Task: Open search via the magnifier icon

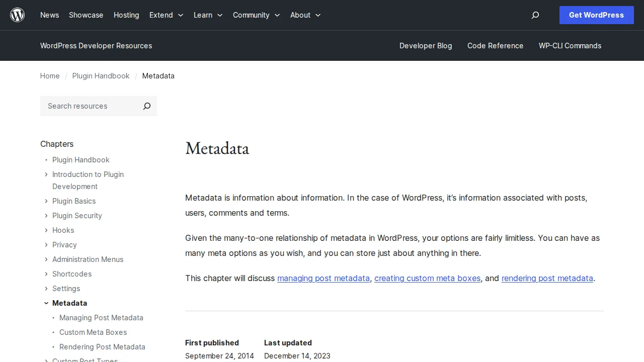Action: (x=535, y=15)
